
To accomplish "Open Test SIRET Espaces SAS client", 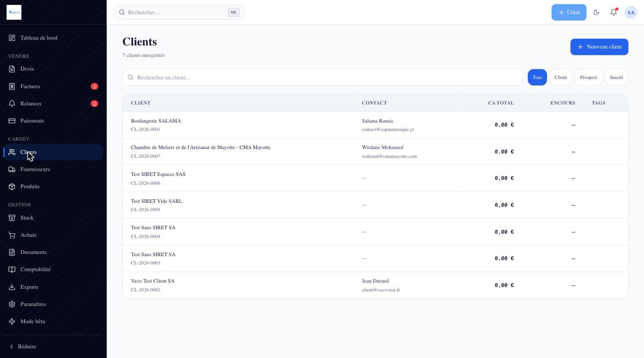I will pyautogui.click(x=375, y=178).
